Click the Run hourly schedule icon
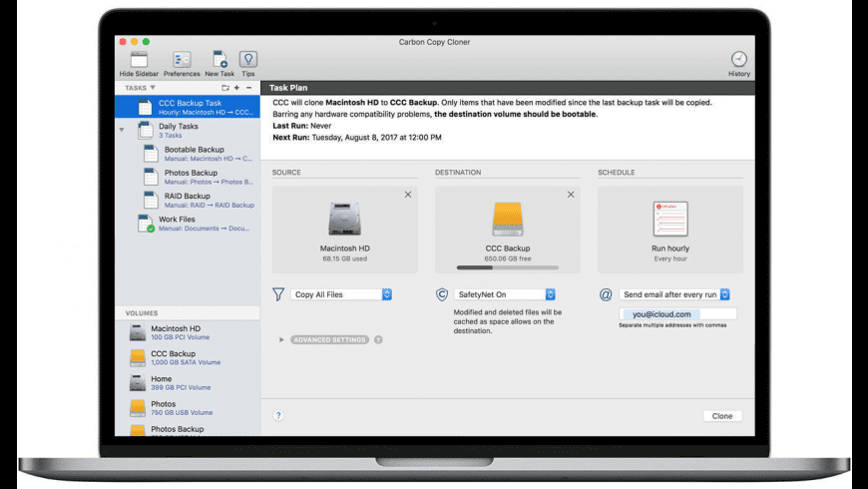 point(670,219)
